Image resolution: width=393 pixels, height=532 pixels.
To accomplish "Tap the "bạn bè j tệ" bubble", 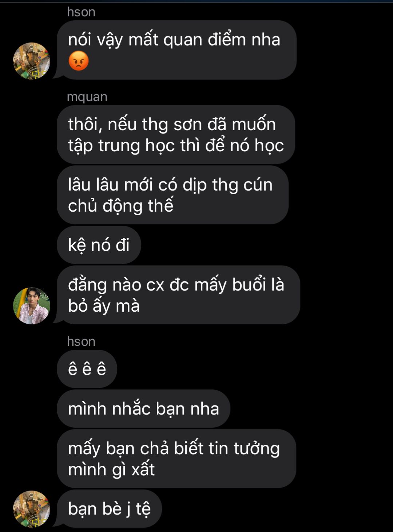I will pos(109,508).
